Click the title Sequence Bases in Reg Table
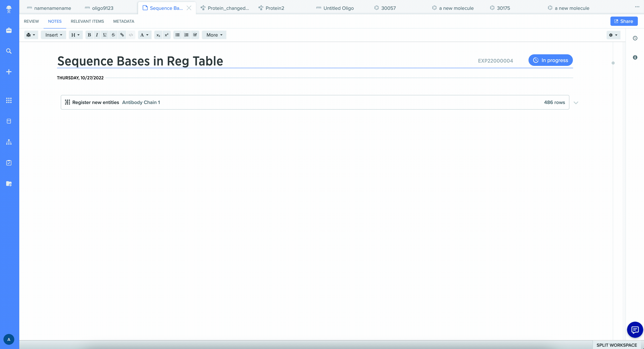Screen dimensions: 644x349 tap(140, 61)
